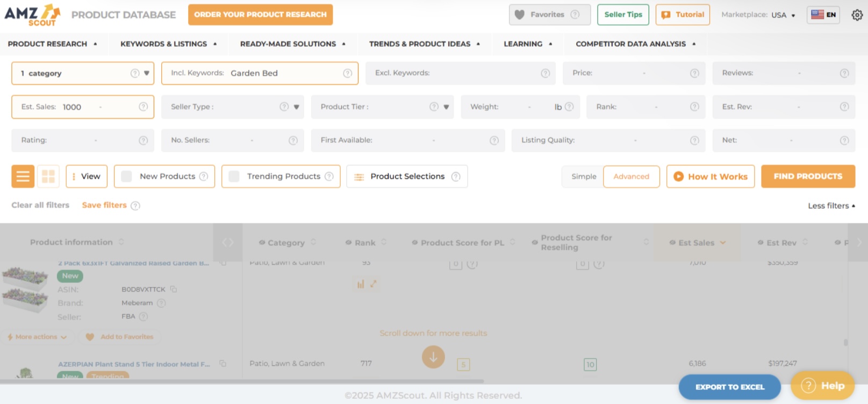Image resolution: width=868 pixels, height=404 pixels.
Task: Click the Excl. Keywords input field
Action: (461, 73)
